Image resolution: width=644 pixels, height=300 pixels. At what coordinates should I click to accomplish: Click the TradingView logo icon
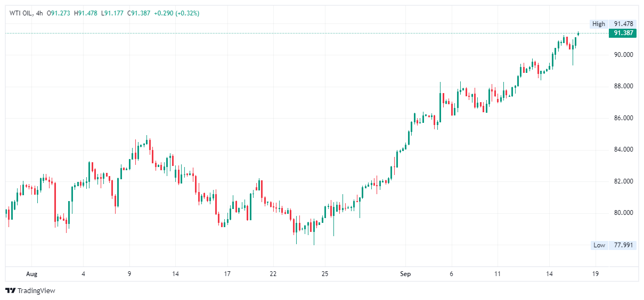pyautogui.click(x=10, y=290)
